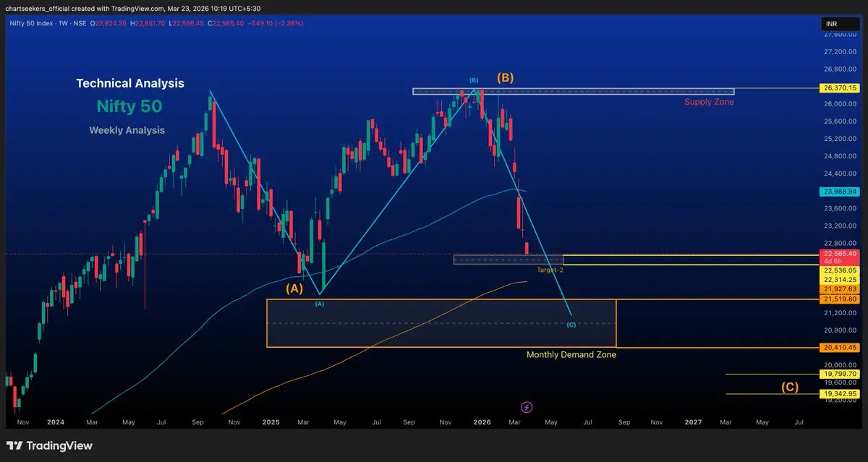Click the change value −549.10 (−2.38%)
Viewport: 868px width, 462px height.
click(276, 23)
